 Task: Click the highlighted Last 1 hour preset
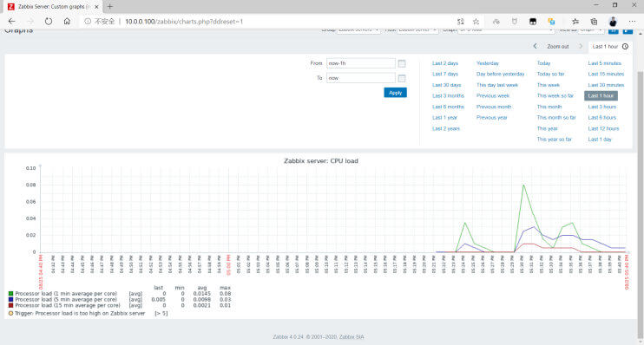pyautogui.click(x=601, y=95)
